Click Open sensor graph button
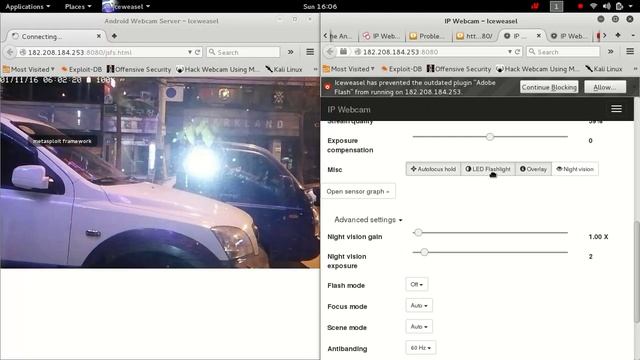 point(358,191)
